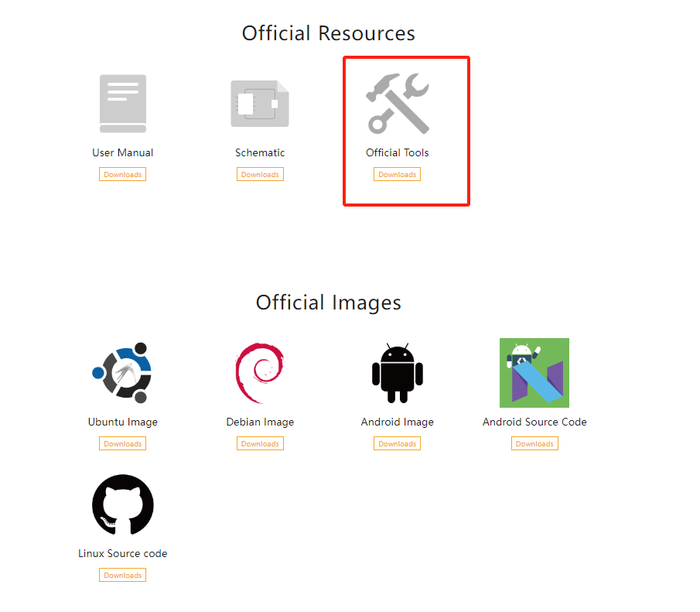Viewport: 700px width, 612px height.
Task: Click the Official Images heading
Action: pos(329,303)
